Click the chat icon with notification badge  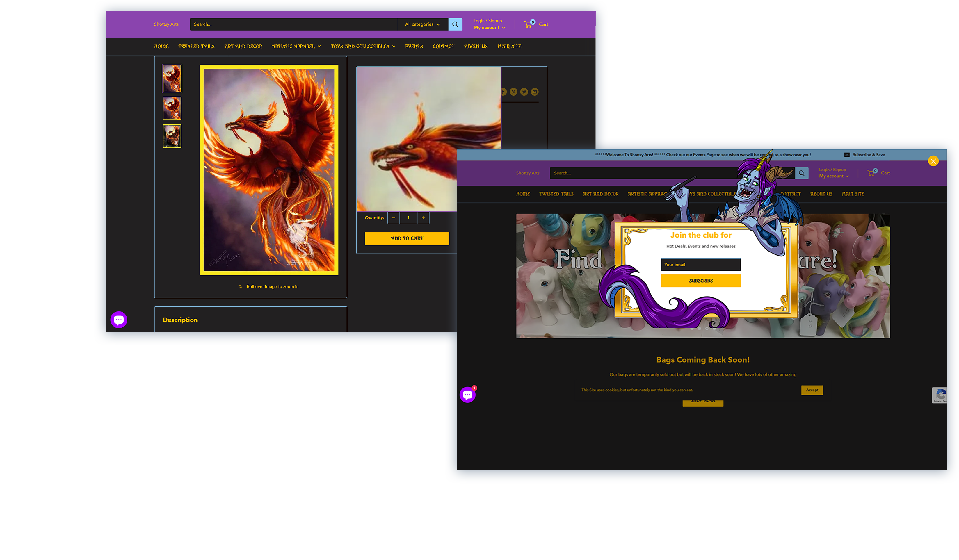[x=468, y=395]
